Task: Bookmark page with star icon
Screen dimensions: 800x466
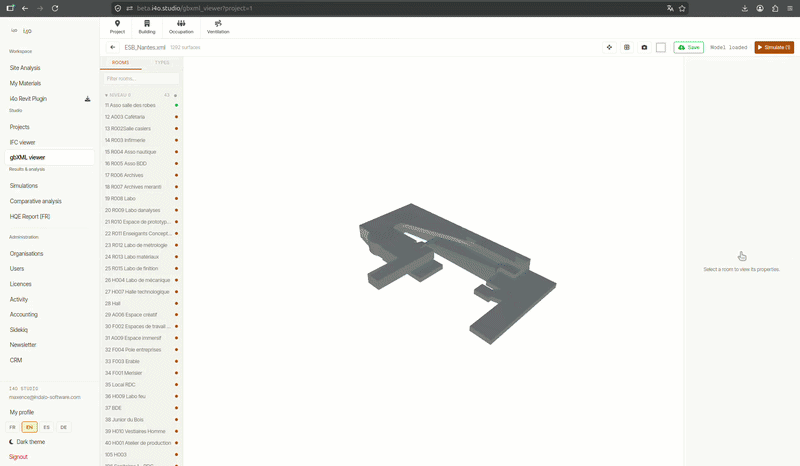Action: tap(682, 8)
